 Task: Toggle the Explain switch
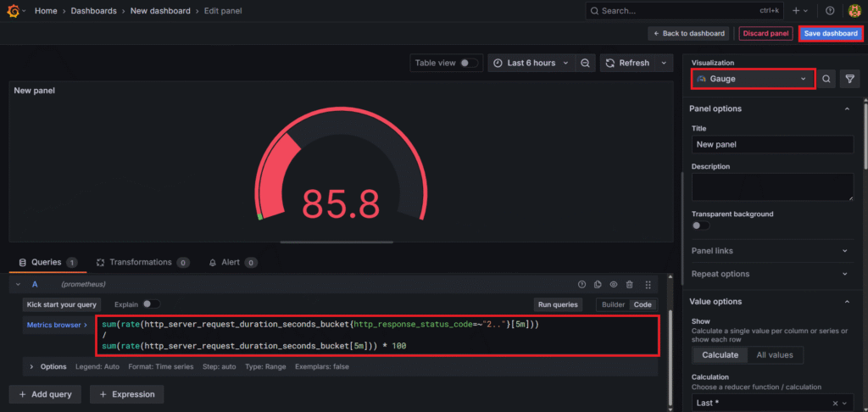coord(151,304)
